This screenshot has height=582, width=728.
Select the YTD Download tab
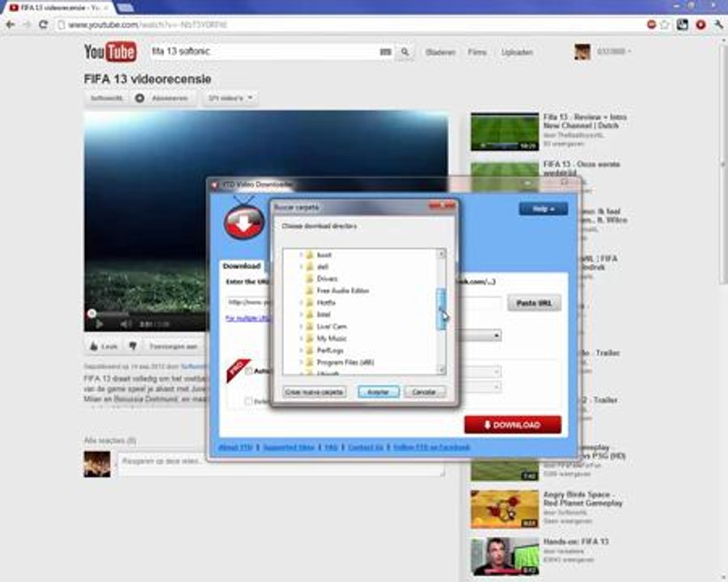(x=241, y=266)
